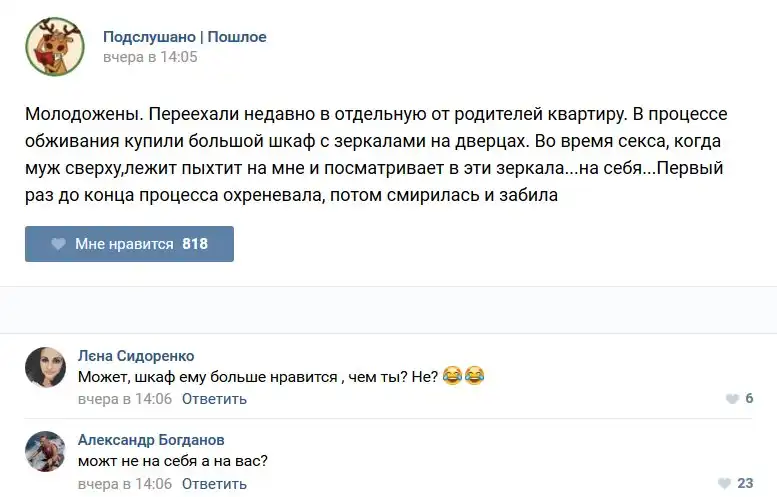777x497 pixels.
Task: Click the comment text about шкаф
Action: coord(258,377)
